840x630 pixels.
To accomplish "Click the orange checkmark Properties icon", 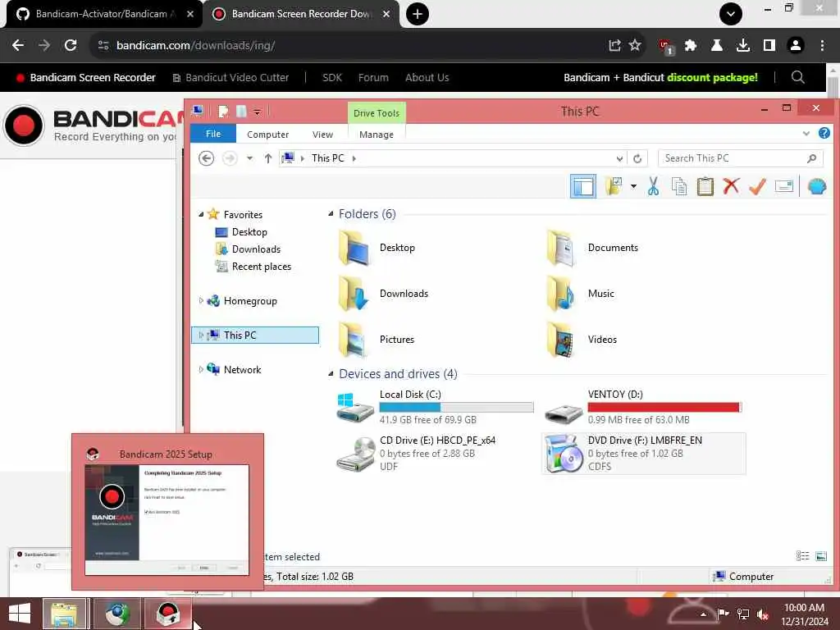I will 757,186.
